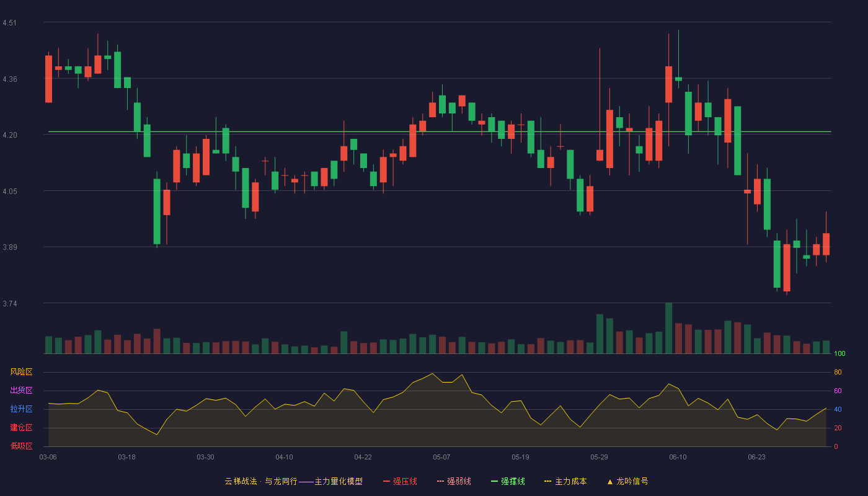
Task: Click the red 0 indicator axis value
Action: tap(836, 446)
